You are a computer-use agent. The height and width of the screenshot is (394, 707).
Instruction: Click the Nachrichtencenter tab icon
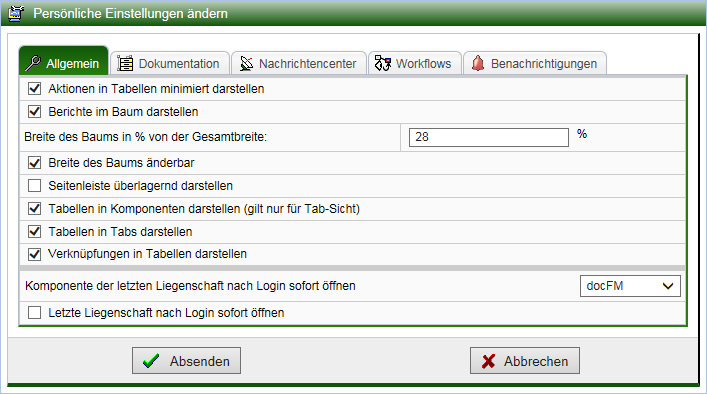coord(246,63)
